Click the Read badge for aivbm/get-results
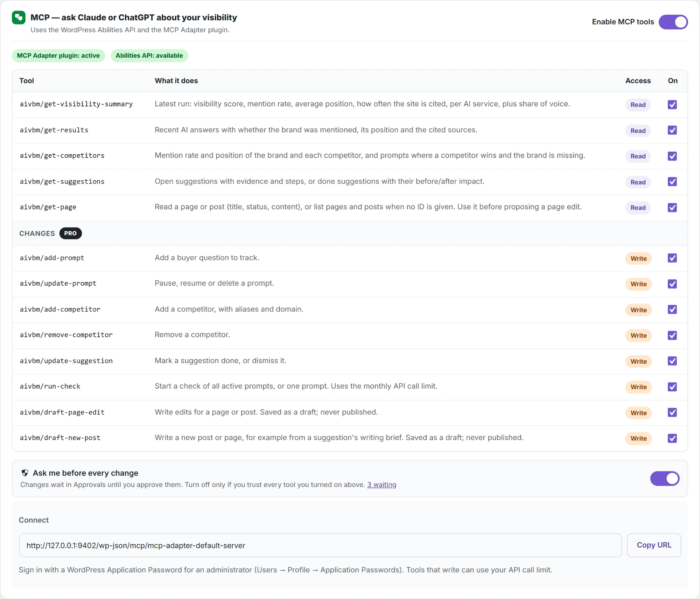 click(x=638, y=131)
